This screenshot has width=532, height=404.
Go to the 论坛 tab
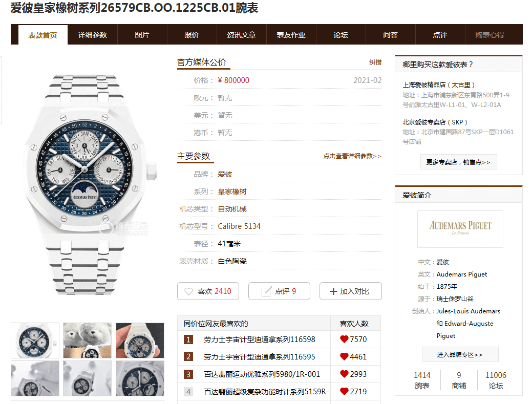[341, 35]
